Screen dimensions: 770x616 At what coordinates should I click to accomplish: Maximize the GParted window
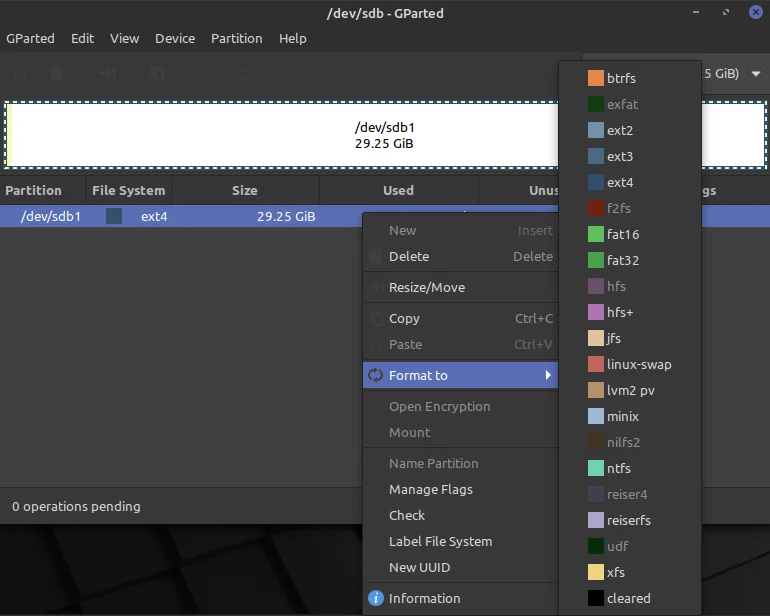[x=726, y=12]
